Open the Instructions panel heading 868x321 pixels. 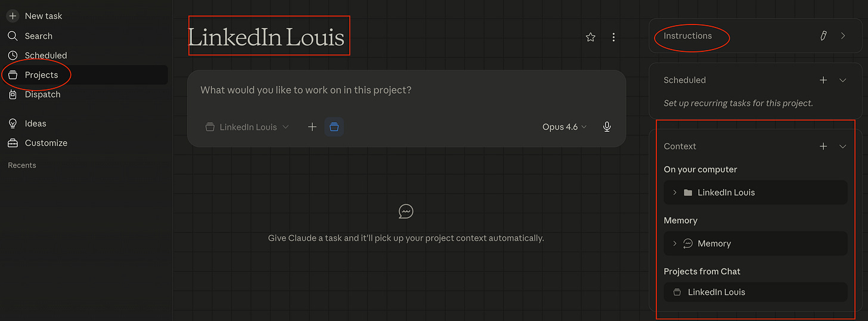(688, 36)
